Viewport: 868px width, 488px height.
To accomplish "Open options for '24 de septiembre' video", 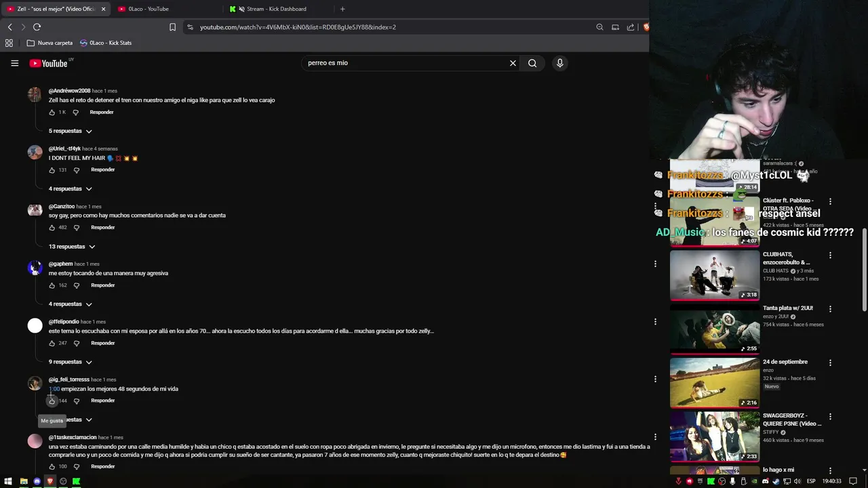I will [x=830, y=363].
